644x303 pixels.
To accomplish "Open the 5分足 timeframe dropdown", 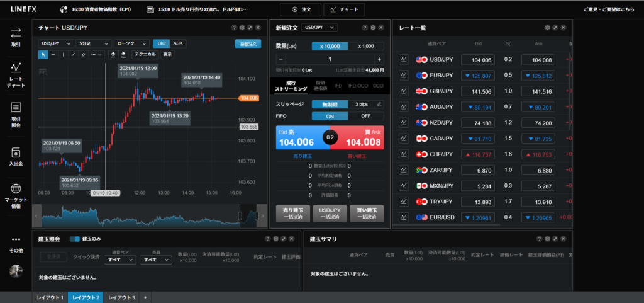I will 94,43.
